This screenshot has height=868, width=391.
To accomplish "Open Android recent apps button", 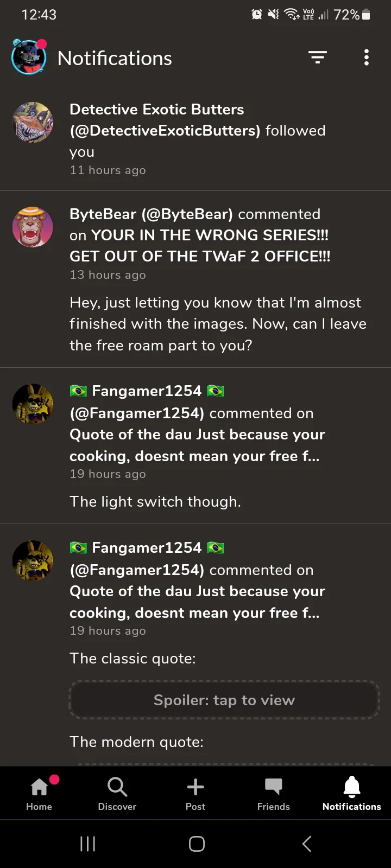I will point(88,844).
